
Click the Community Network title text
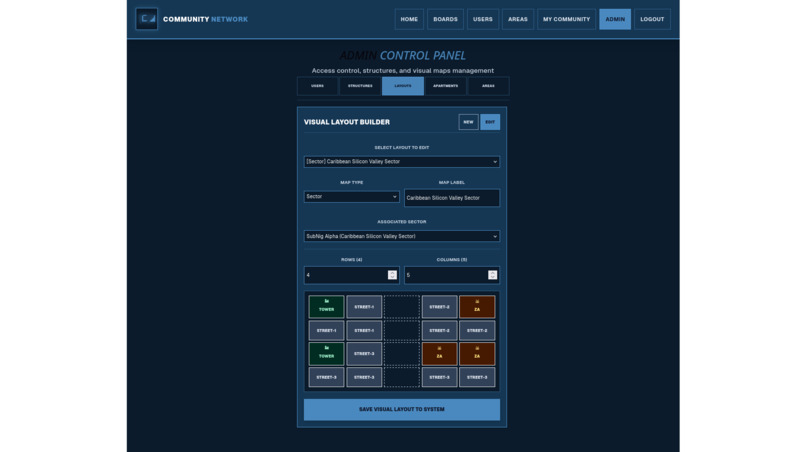click(x=205, y=19)
